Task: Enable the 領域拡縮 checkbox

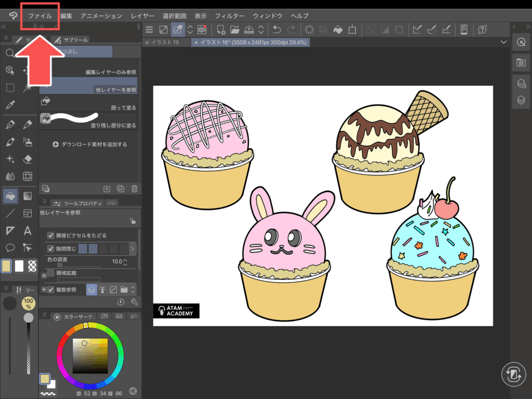Action: tap(51, 273)
